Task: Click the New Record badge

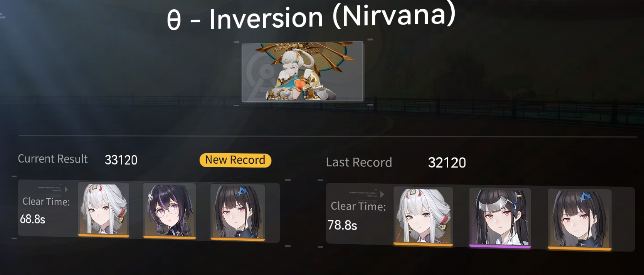Action: pos(235,160)
